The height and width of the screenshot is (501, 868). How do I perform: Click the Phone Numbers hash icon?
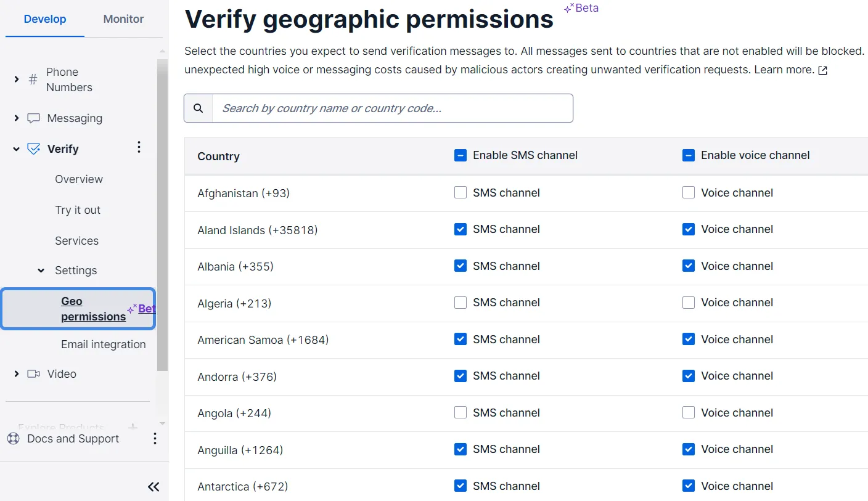[x=33, y=79]
